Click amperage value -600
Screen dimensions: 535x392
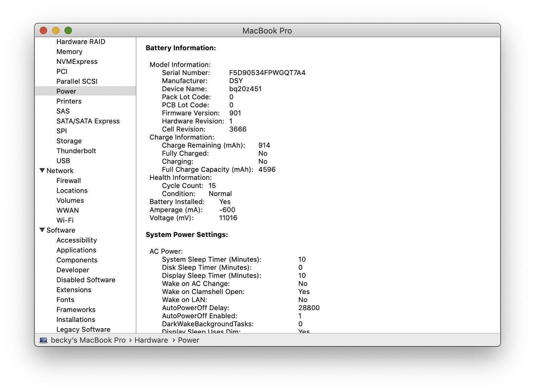(x=227, y=209)
